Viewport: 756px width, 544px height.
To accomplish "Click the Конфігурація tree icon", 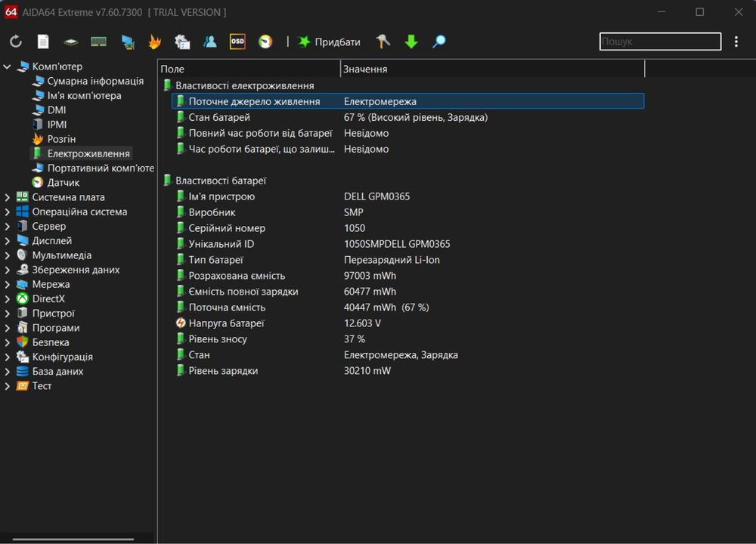I will point(22,357).
